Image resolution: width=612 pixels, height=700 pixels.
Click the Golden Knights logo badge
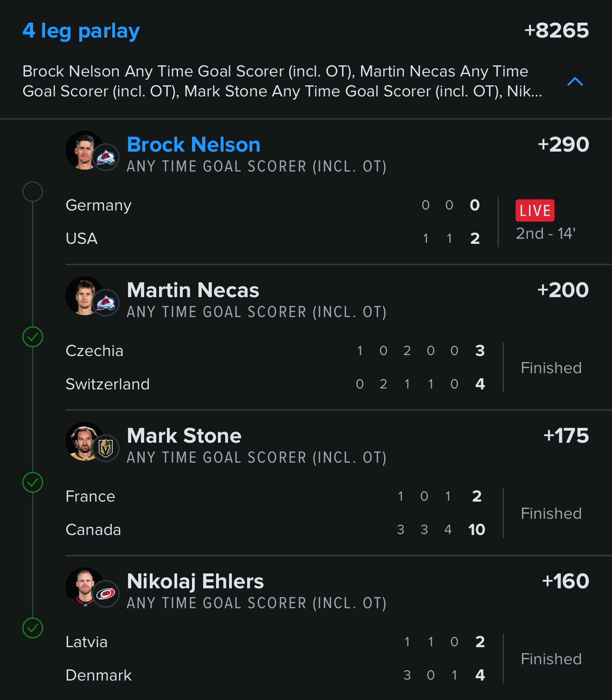coord(106,449)
